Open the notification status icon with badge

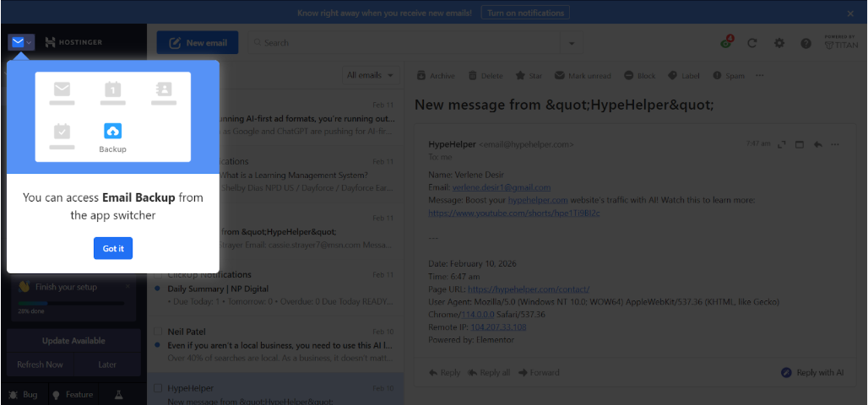tap(726, 42)
